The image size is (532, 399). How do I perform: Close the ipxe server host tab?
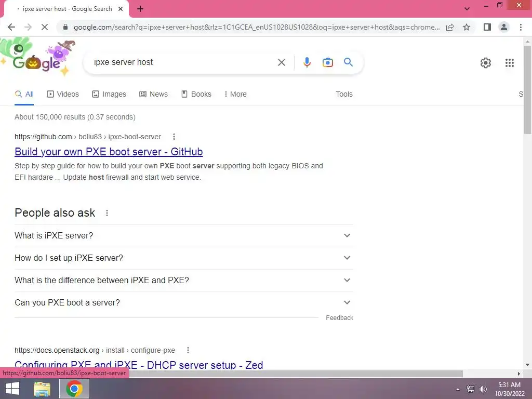point(121,9)
